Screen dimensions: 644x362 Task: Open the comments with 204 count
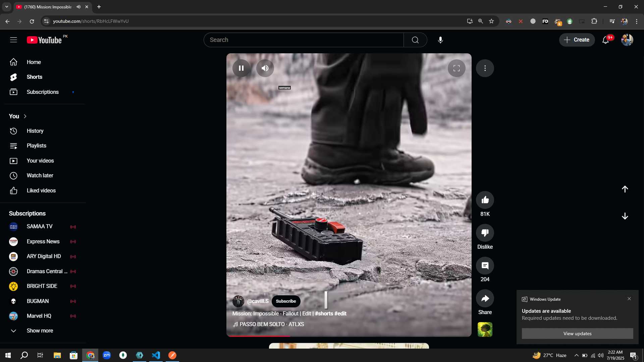(x=485, y=266)
